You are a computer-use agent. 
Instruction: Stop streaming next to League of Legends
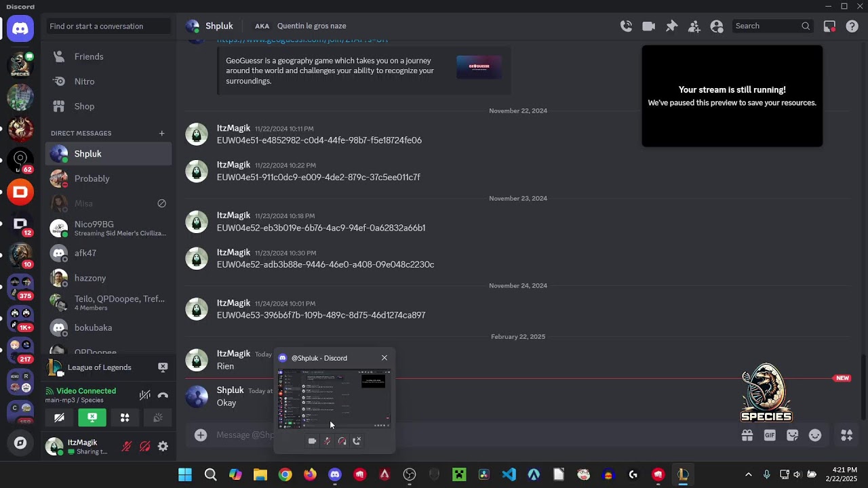click(163, 367)
